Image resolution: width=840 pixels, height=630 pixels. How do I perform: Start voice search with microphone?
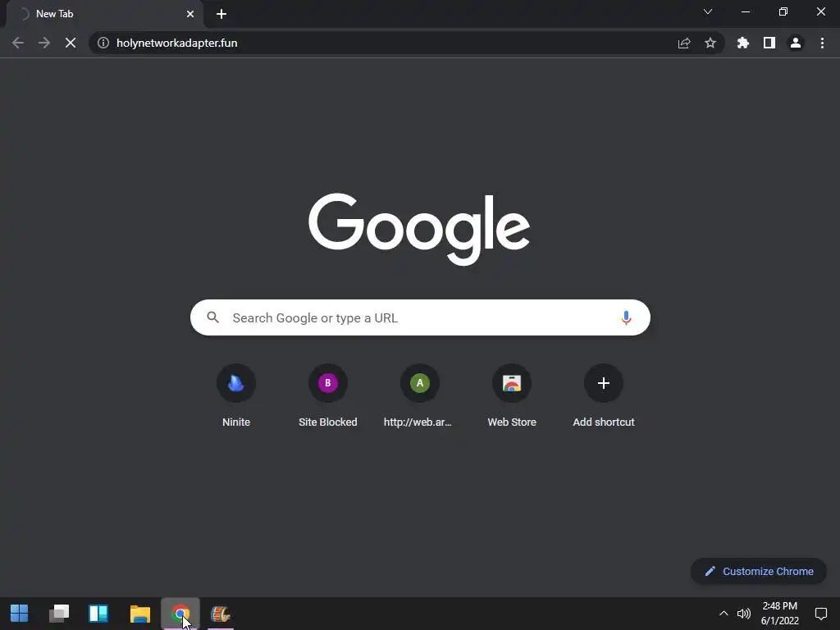[x=626, y=317]
